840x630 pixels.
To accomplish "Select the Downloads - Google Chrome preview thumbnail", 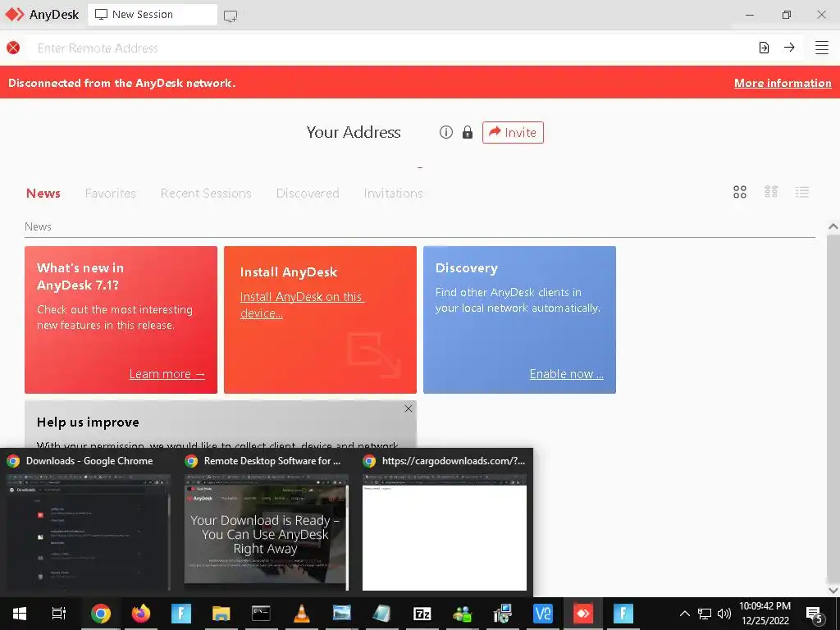I will pos(89,523).
